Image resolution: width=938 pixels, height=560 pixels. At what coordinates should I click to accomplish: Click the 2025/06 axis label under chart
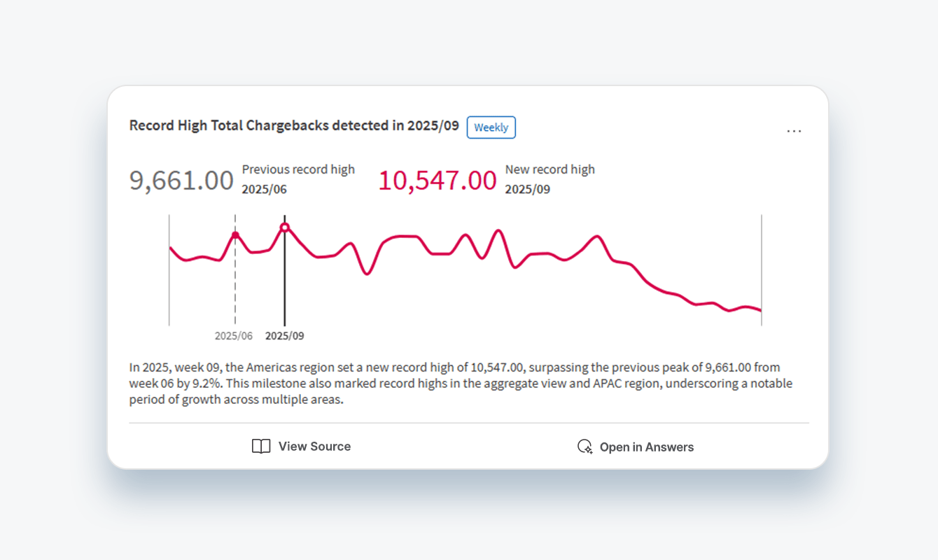[234, 336]
